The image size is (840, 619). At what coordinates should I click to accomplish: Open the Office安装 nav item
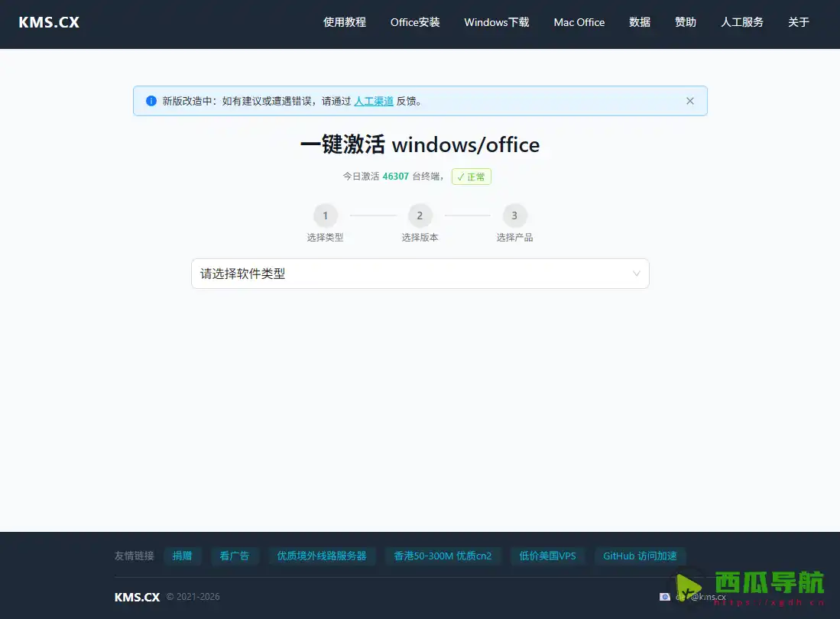415,22
